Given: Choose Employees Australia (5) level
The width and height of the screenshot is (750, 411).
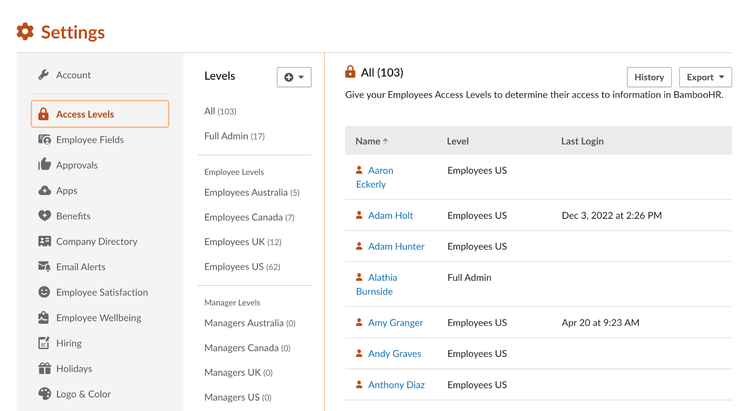Looking at the screenshot, I should coord(252,192).
